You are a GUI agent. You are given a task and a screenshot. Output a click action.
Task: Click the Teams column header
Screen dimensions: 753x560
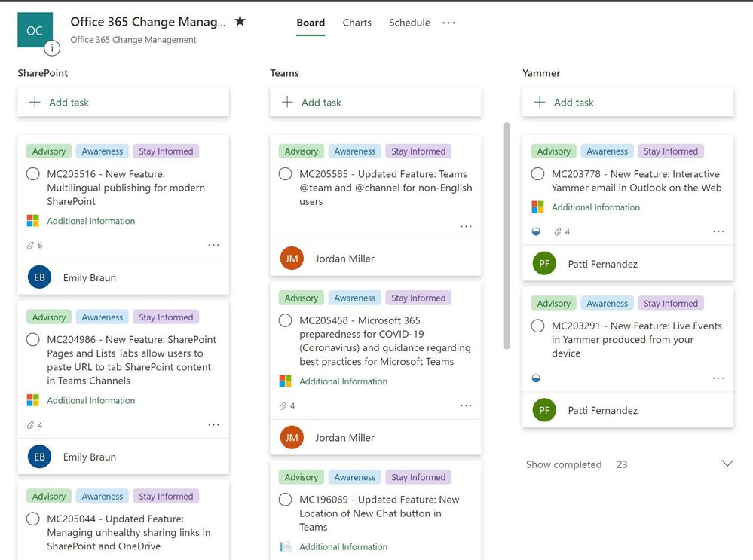pos(284,73)
